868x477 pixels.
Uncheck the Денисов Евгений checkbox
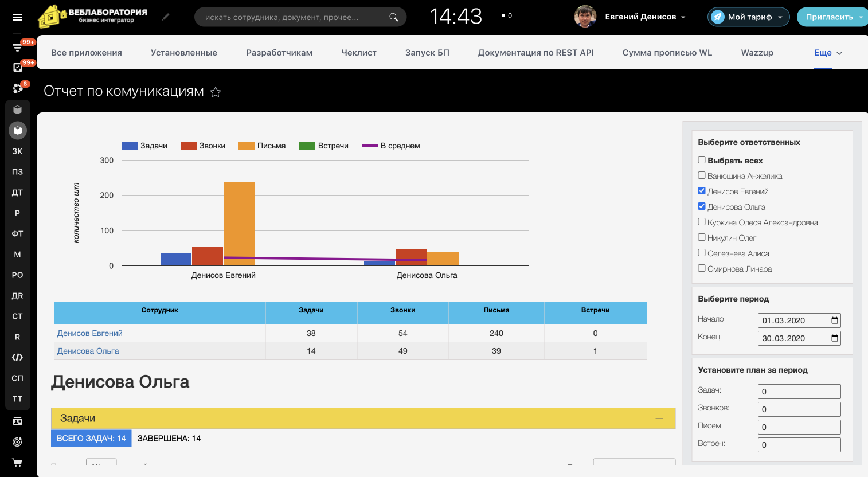702,191
